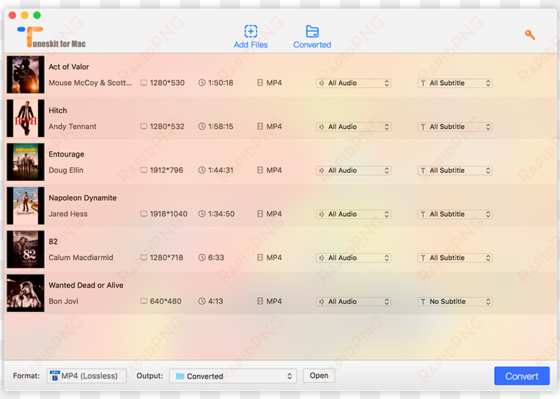Click the orange key registration icon

(530, 35)
